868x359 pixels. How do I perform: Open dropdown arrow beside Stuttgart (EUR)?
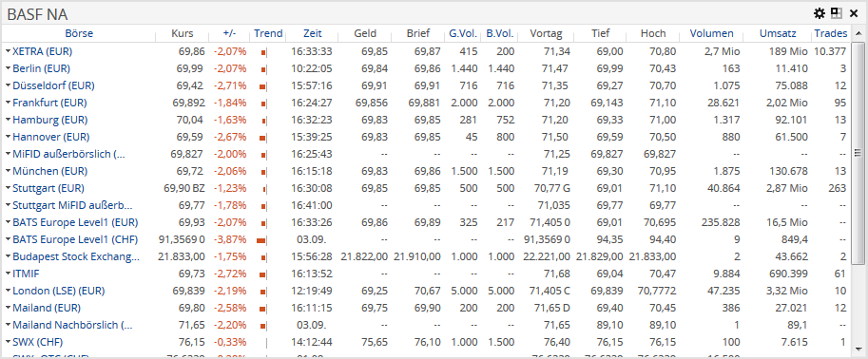pos(8,188)
